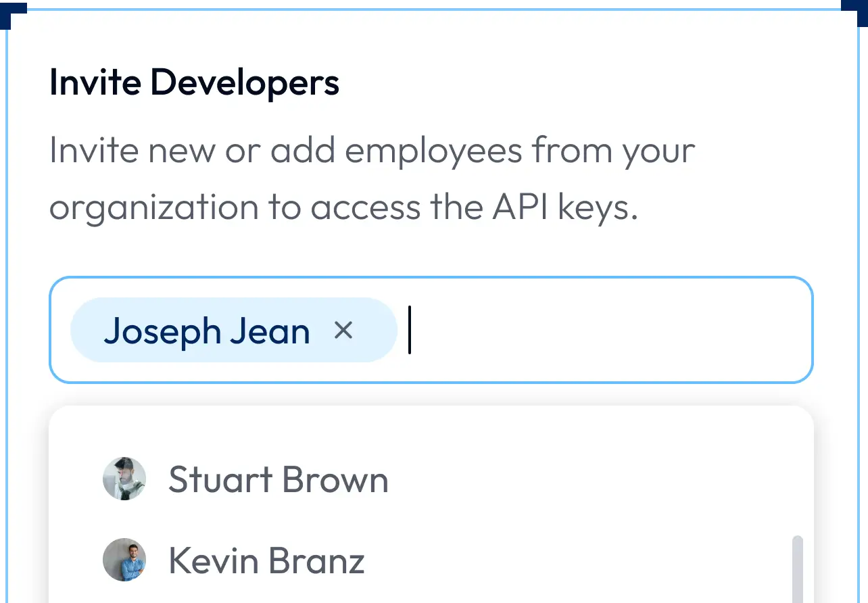The height and width of the screenshot is (603, 868).
Task: Click Stuart Brown's avatar photo
Action: click(124, 479)
